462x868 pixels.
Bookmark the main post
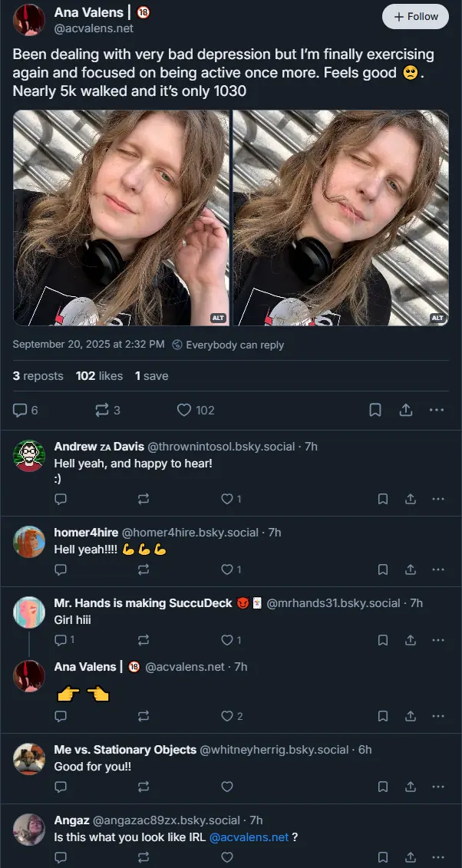coord(375,410)
